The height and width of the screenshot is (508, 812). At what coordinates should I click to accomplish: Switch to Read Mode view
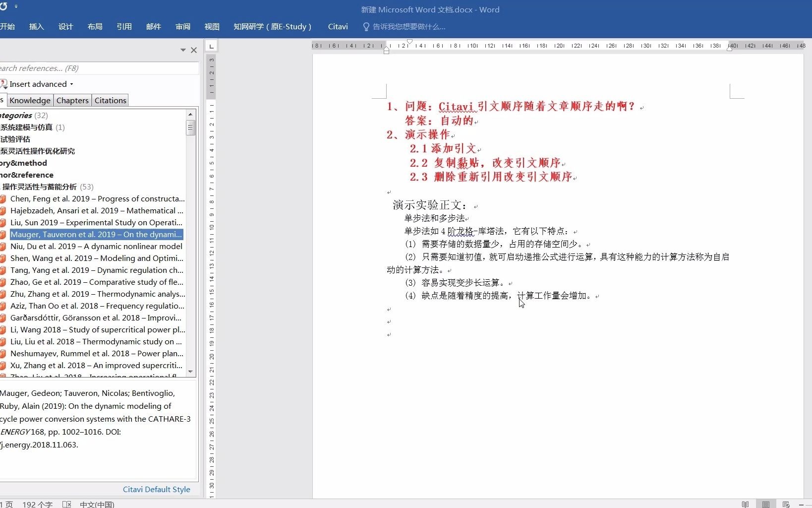(745, 504)
